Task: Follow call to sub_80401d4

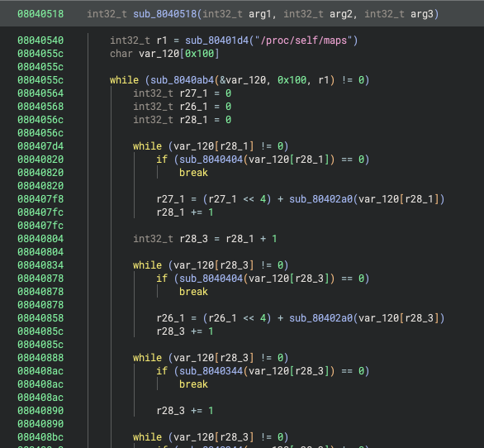Action: click(217, 41)
